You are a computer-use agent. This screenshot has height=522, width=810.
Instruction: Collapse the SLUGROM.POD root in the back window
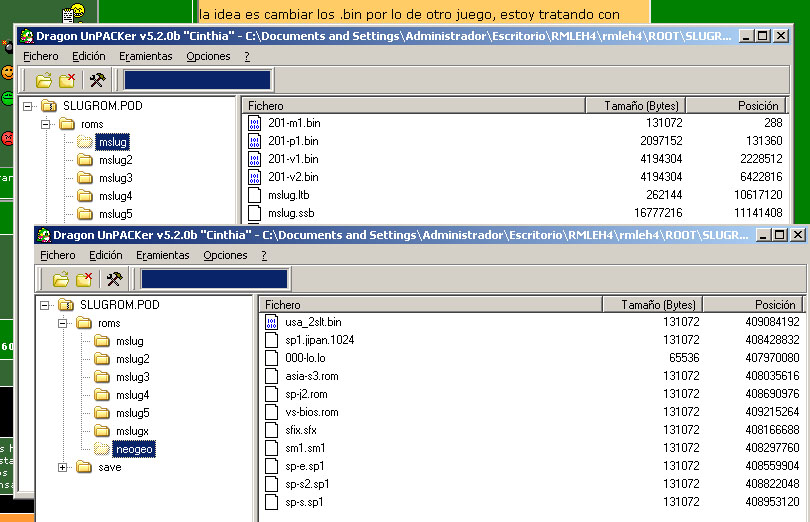click(x=26, y=106)
